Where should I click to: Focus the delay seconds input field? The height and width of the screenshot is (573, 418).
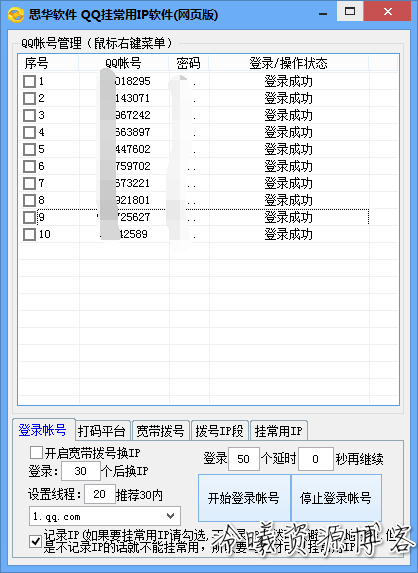point(316,459)
